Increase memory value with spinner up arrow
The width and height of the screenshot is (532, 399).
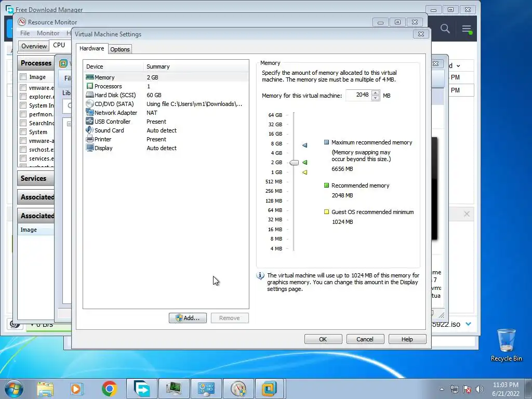(375, 93)
